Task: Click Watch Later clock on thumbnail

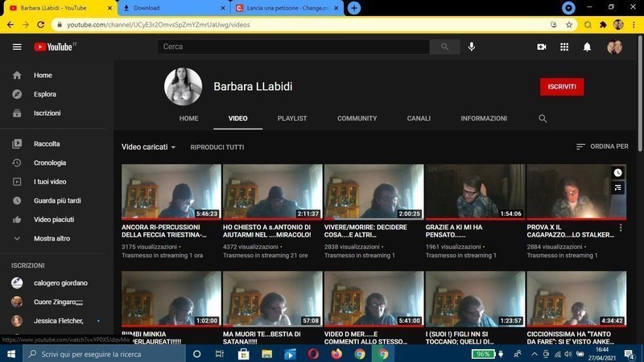Action: (617, 172)
